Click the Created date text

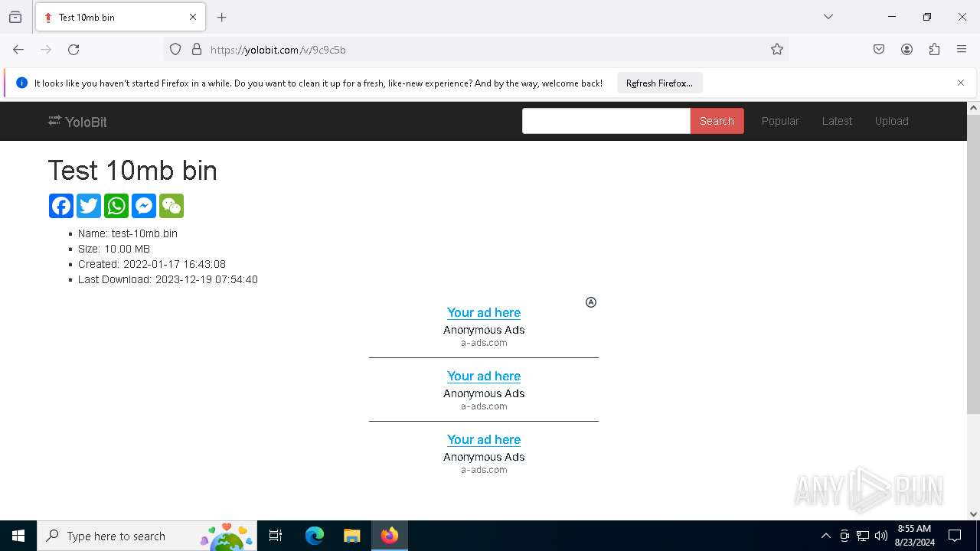click(152, 264)
